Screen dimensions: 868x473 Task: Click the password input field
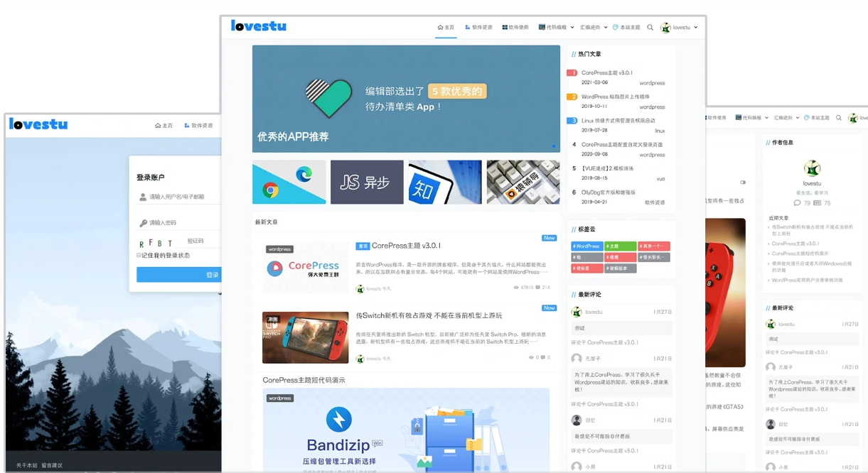tap(179, 223)
